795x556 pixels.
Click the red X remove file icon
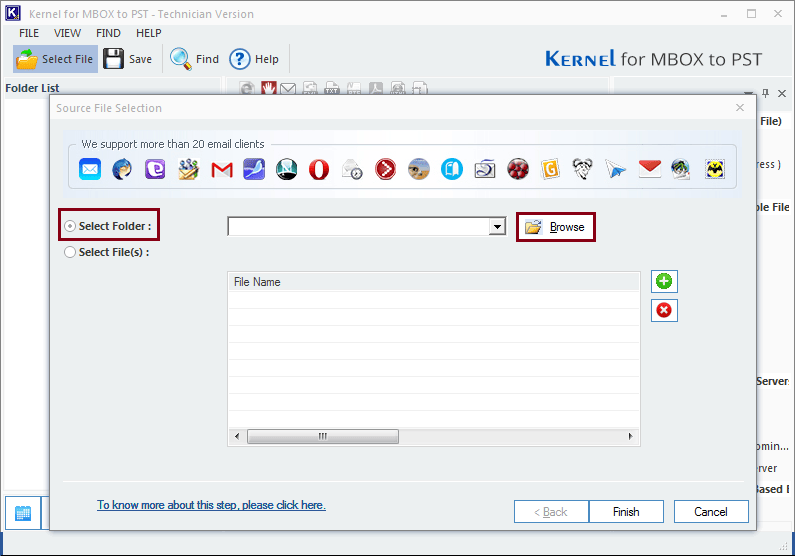pos(664,310)
